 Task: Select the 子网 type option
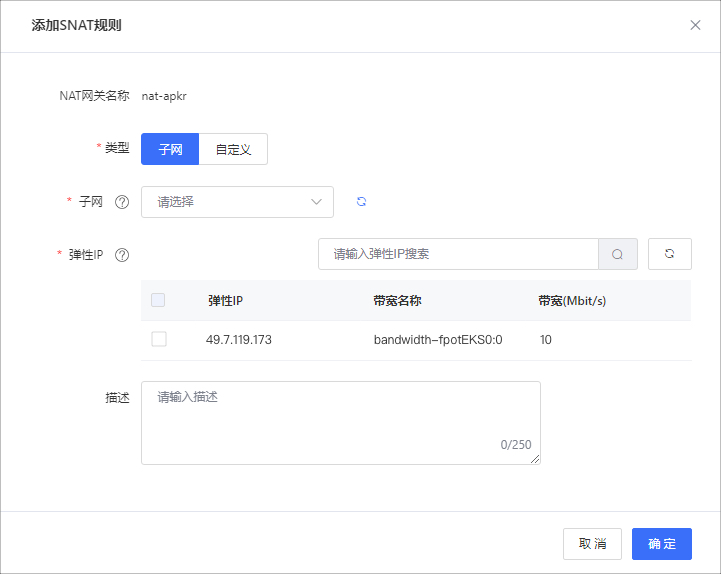coord(170,149)
